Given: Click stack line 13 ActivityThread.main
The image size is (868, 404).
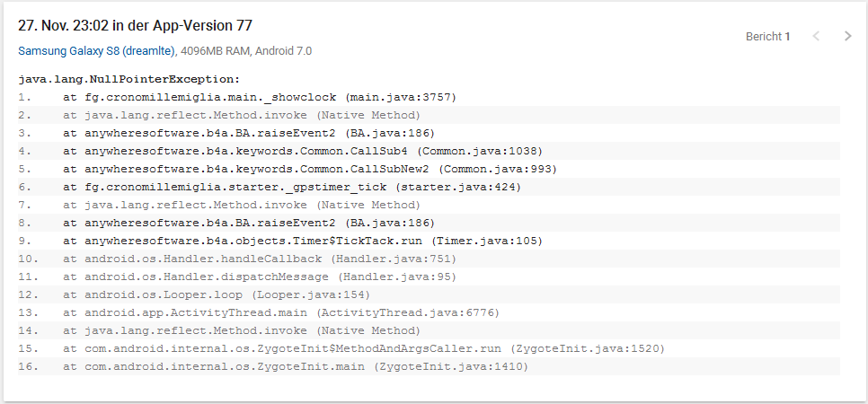Looking at the screenshot, I should click(x=280, y=312).
